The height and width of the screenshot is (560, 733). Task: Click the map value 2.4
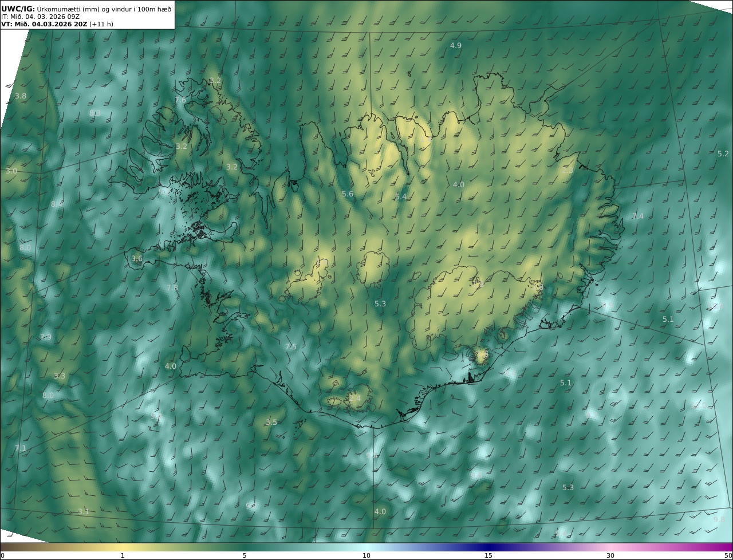(x=355, y=397)
